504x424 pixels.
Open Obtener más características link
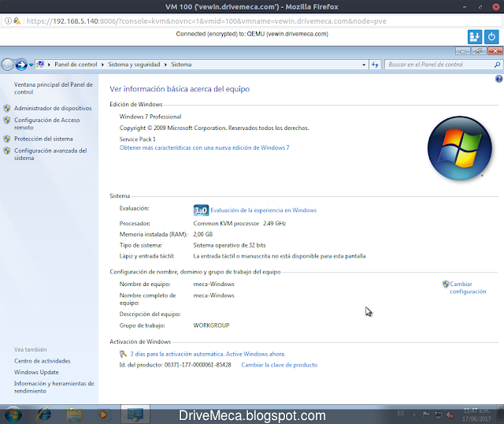coord(205,147)
